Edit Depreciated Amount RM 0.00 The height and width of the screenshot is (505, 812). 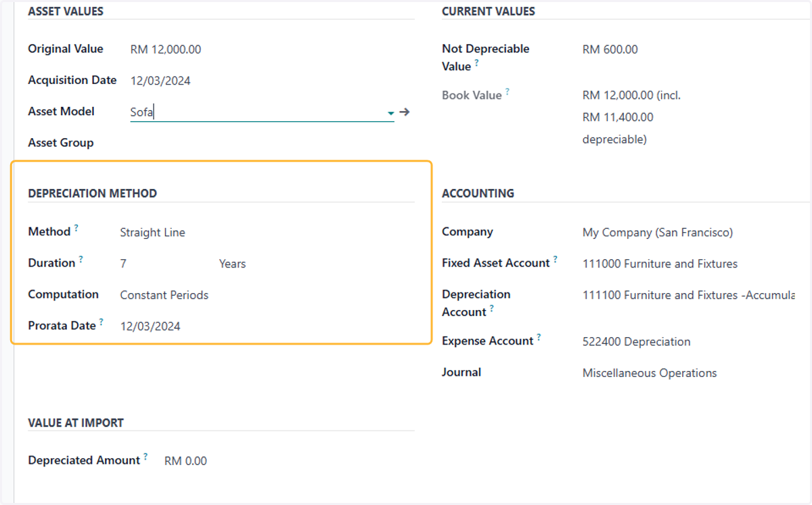[x=186, y=461]
